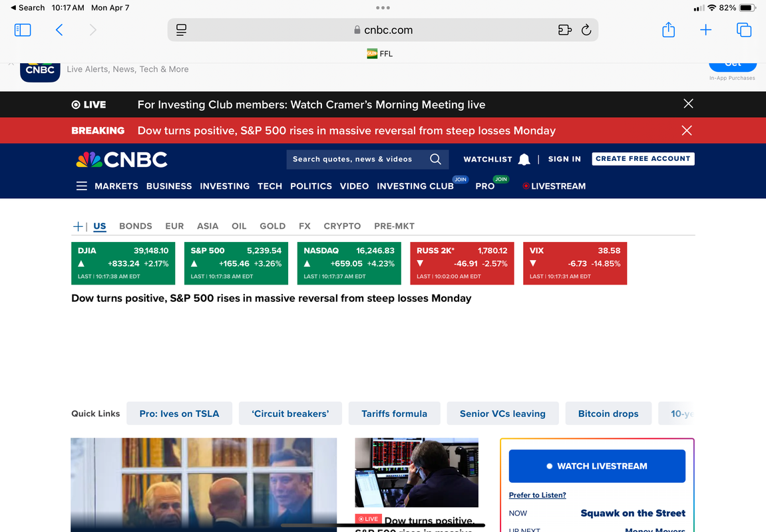
Task: Switch to the EUR tab
Action: 174,226
